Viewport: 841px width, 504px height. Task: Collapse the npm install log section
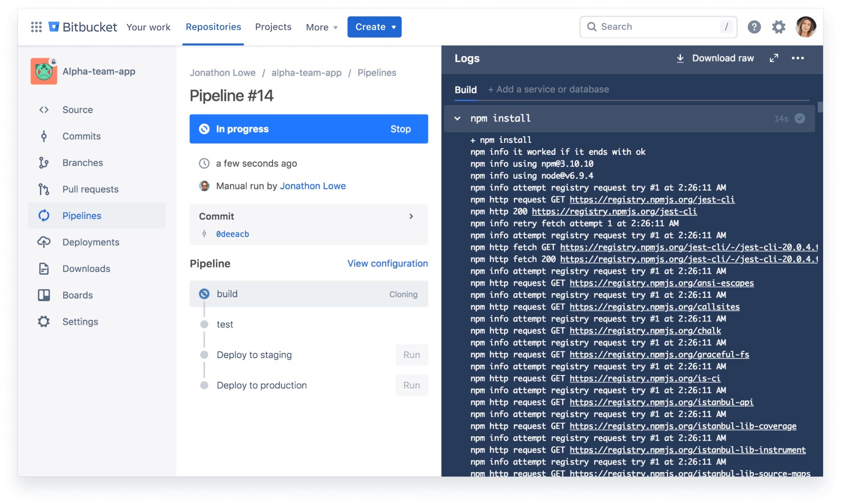[457, 119]
